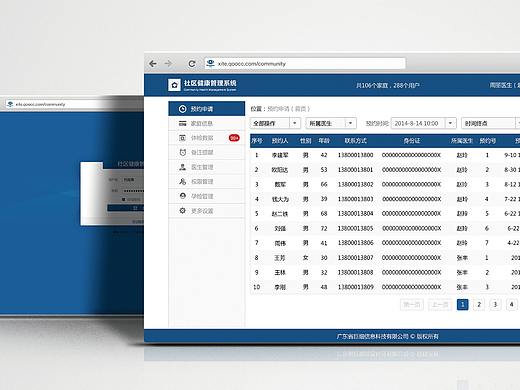Click age 72 in row 6
This screenshot has height=390, width=520.
coord(324,228)
